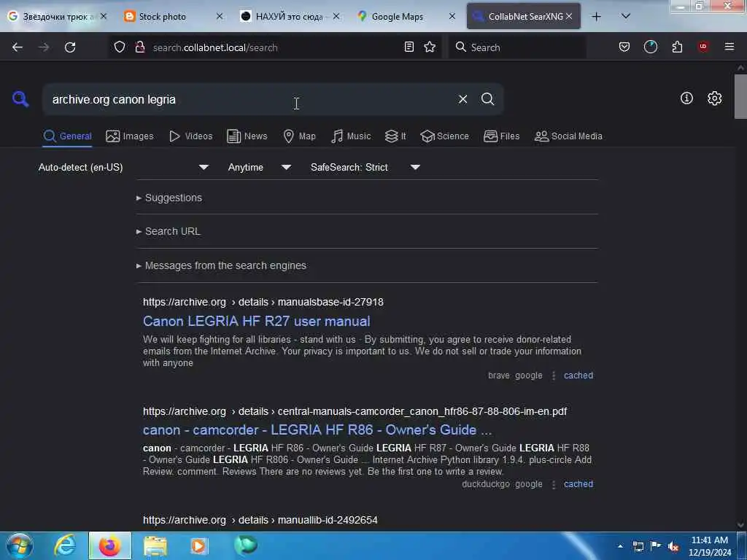Open the circular toolbar extension icon
747x560 pixels.
click(650, 47)
